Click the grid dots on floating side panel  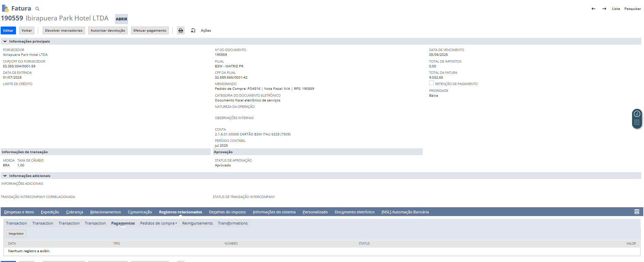pos(637,122)
